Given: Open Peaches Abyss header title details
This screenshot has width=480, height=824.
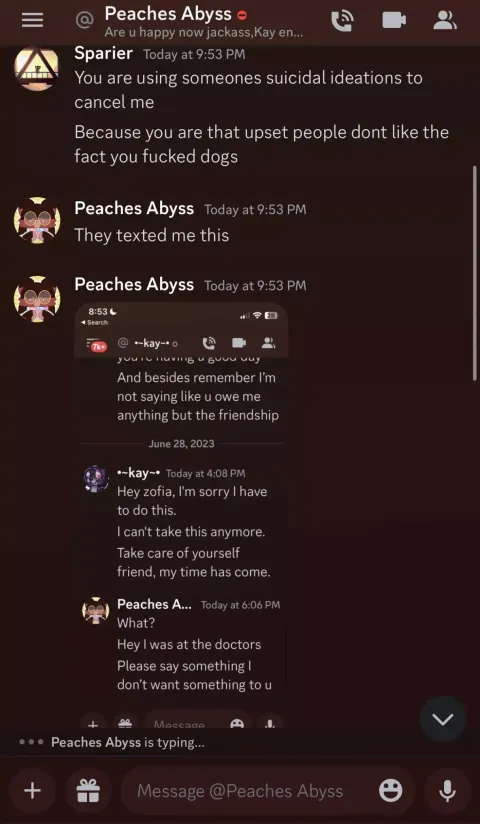Looking at the screenshot, I should pyautogui.click(x=168, y=13).
